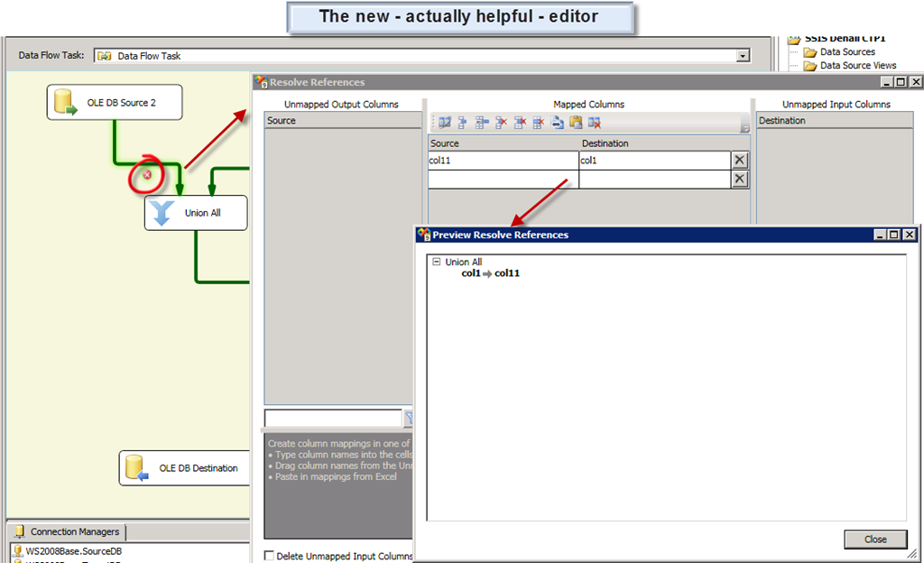Click the insert-row icon with the arrow in the Mapped Columns toolbar
Image resolution: width=924 pixels, height=563 pixels.
(x=482, y=123)
